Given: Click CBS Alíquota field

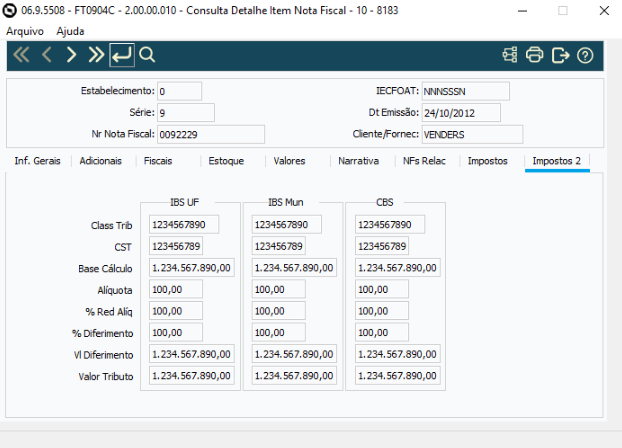Looking at the screenshot, I should (x=382, y=289).
